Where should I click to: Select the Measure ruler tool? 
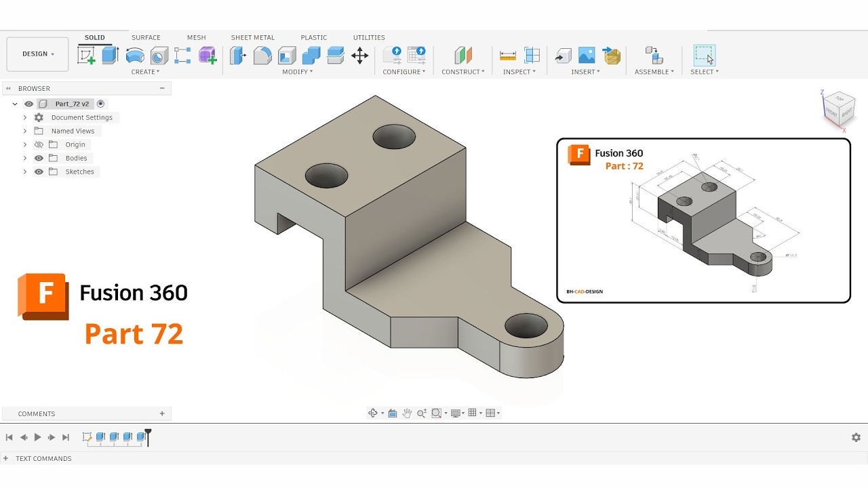[508, 56]
